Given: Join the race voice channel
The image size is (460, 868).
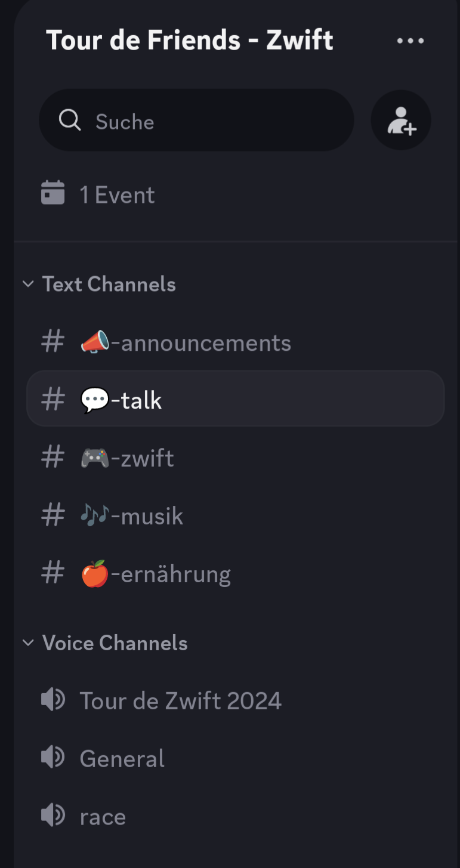Looking at the screenshot, I should click(103, 816).
